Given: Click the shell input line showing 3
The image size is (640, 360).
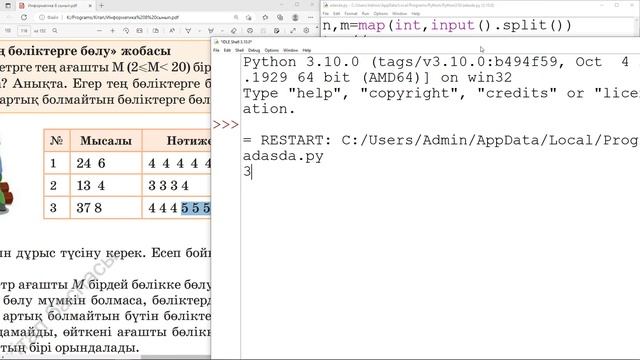Looking at the screenshot, I should [x=247, y=171].
